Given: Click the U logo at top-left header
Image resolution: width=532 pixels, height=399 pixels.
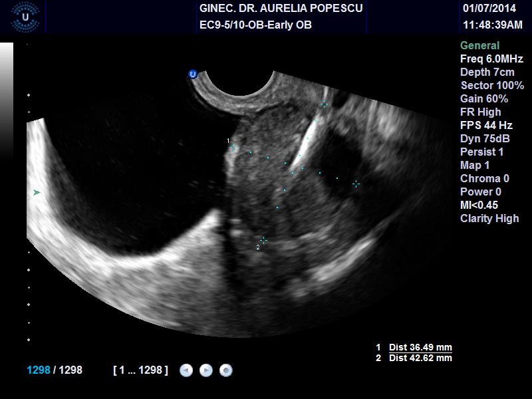Looking at the screenshot, I should pyautogui.click(x=25, y=17).
